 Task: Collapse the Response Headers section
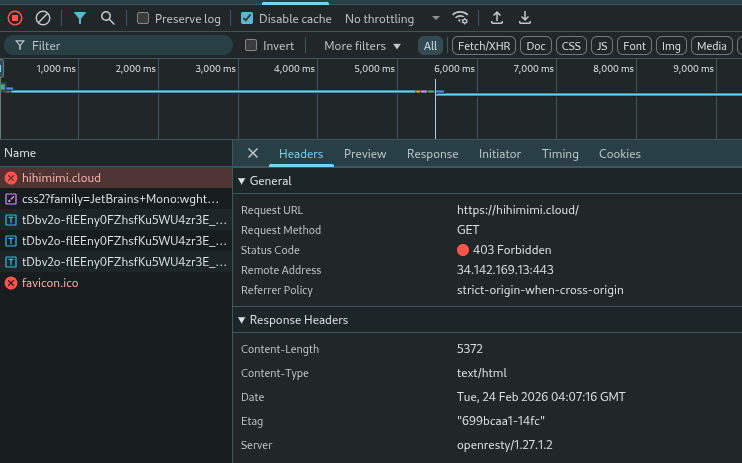(240, 320)
